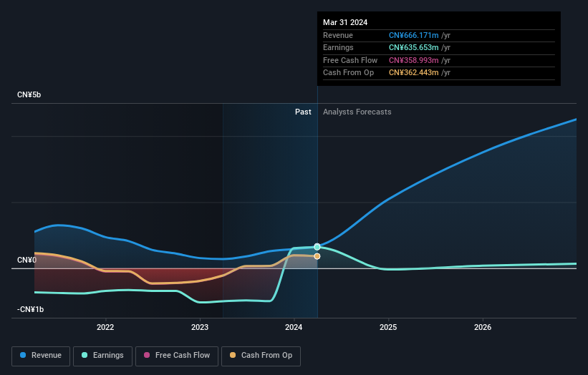Screen dimensions: 588x375
Task: Select the orange Cash From Op data point marker
Action: click(x=317, y=256)
